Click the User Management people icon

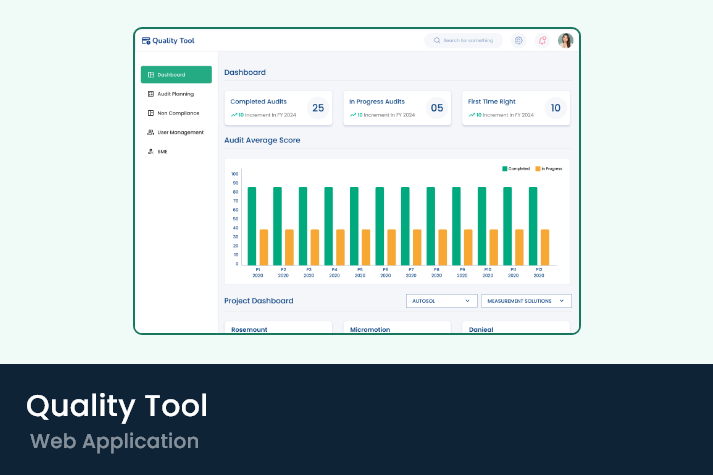[x=150, y=132]
